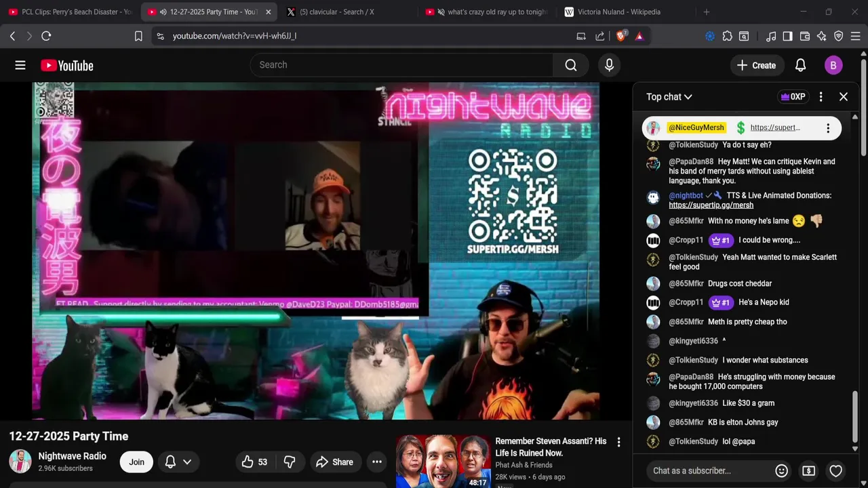Open Brave VPN shield icon
Screen dimensions: 868x488
pos(839,36)
